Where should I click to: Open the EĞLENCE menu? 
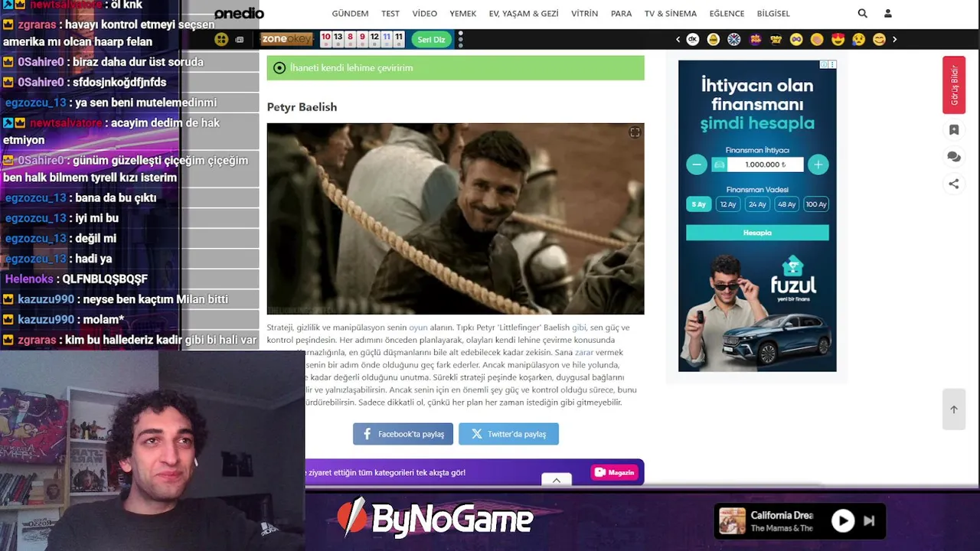(727, 14)
